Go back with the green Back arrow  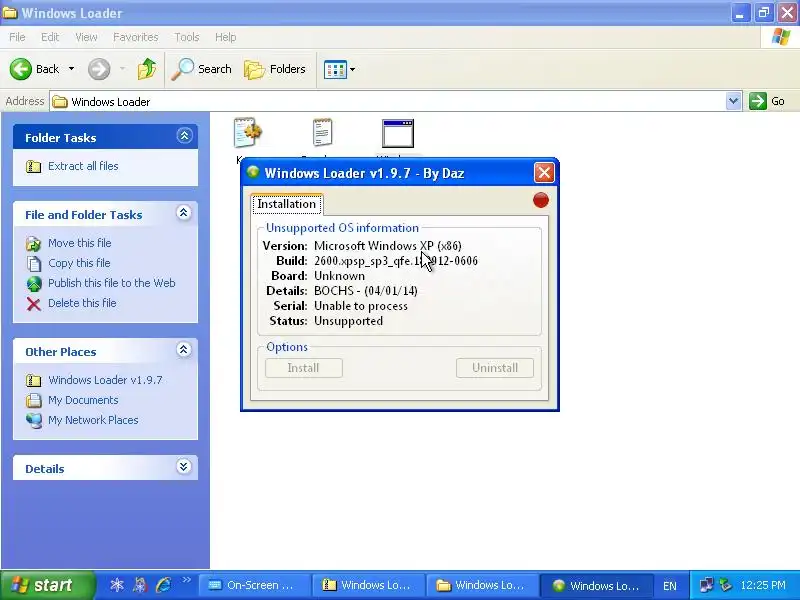coord(34,69)
